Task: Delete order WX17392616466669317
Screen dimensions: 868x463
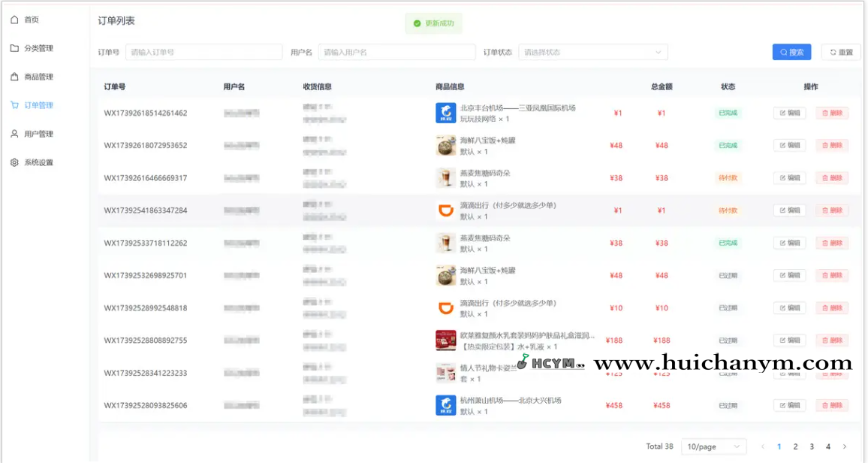Action: [x=832, y=178]
